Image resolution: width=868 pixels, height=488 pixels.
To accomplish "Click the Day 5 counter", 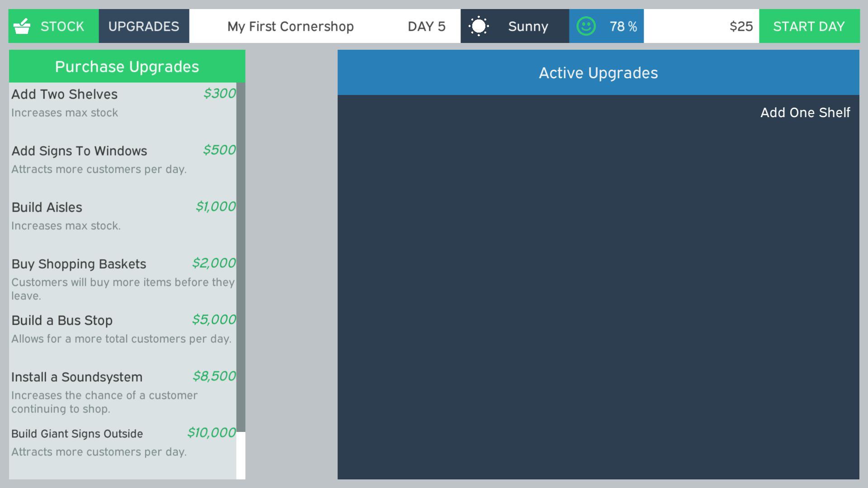I will click(426, 26).
